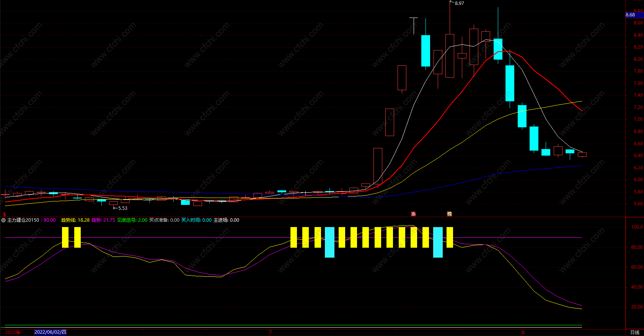
Task: Click the 主力建仓20150 indicator name
Action: (x=23, y=220)
